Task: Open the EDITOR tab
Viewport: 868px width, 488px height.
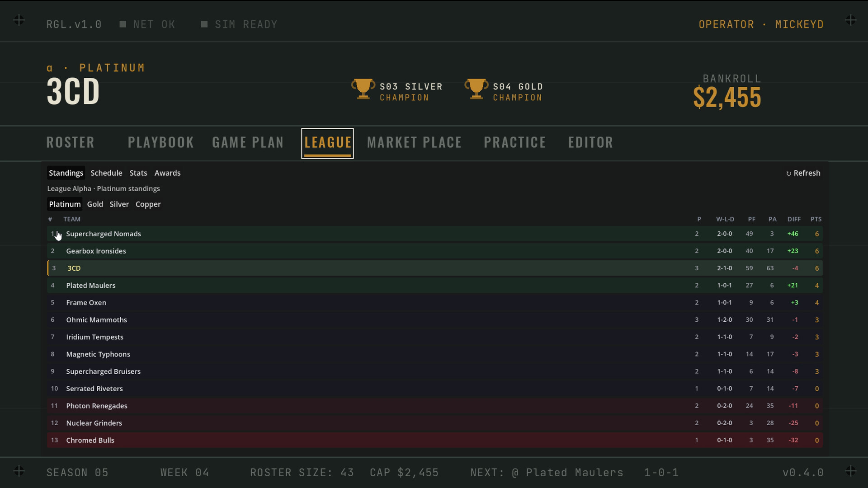Action: click(x=590, y=143)
